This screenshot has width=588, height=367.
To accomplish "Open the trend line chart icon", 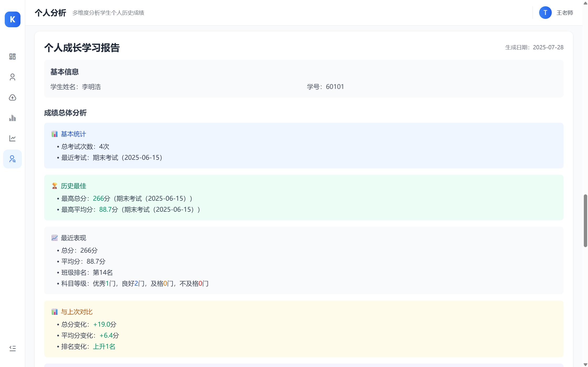I will tap(12, 138).
